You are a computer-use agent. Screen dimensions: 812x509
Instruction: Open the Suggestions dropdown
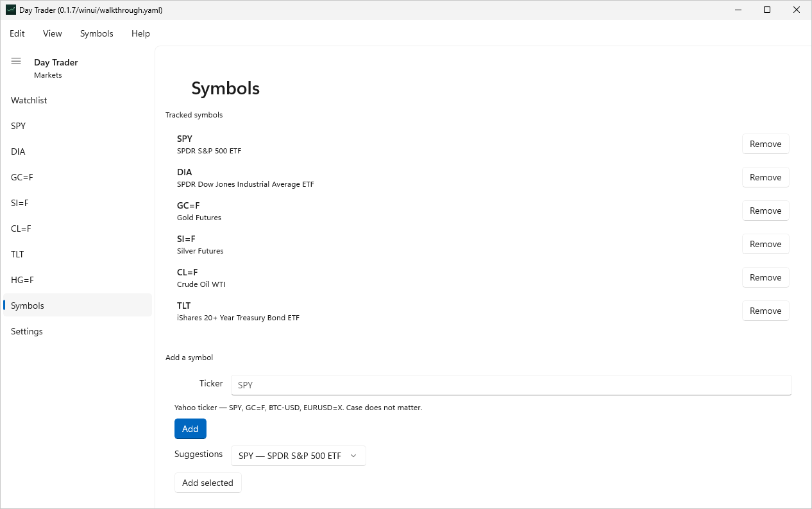coord(298,456)
